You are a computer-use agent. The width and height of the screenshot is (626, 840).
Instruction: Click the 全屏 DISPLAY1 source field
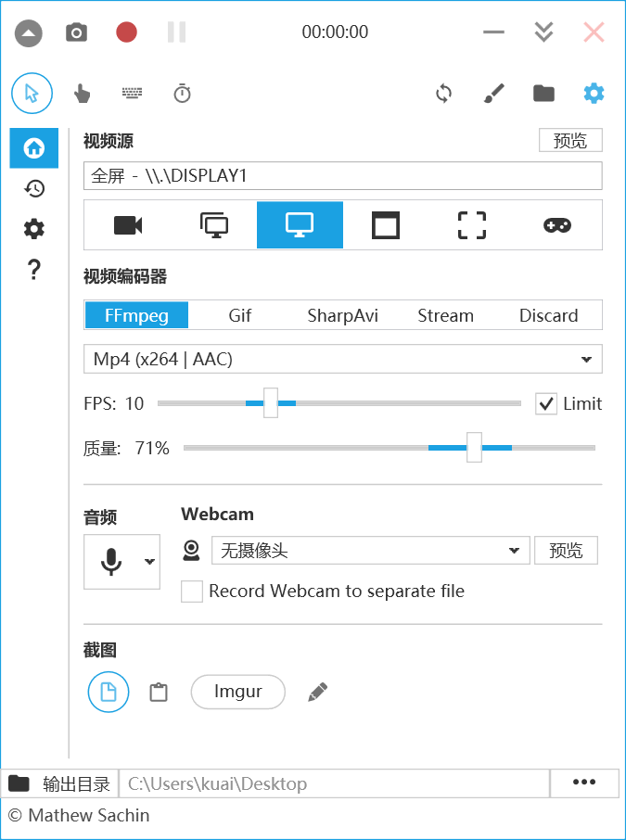click(x=343, y=176)
